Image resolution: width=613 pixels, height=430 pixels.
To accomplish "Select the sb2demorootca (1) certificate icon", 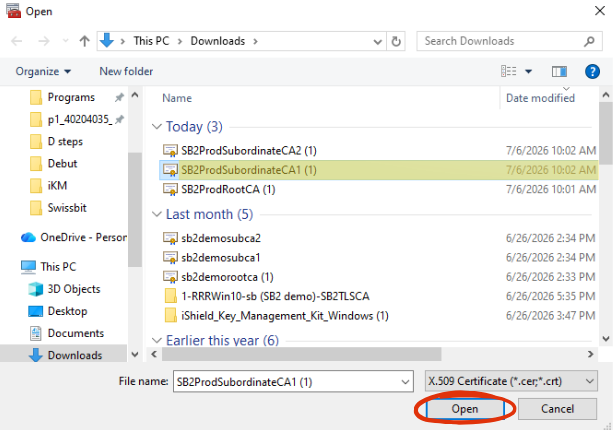I will click(x=170, y=277).
